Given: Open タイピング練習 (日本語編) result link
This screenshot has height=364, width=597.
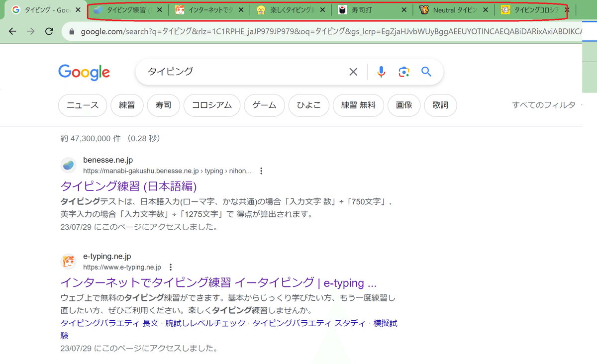Looking at the screenshot, I should 129,186.
